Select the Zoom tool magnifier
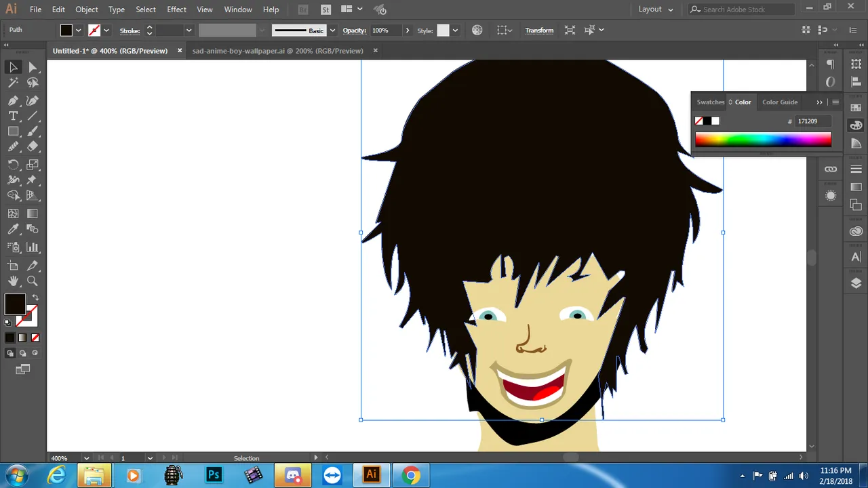This screenshot has width=868, height=488. coord(33,281)
